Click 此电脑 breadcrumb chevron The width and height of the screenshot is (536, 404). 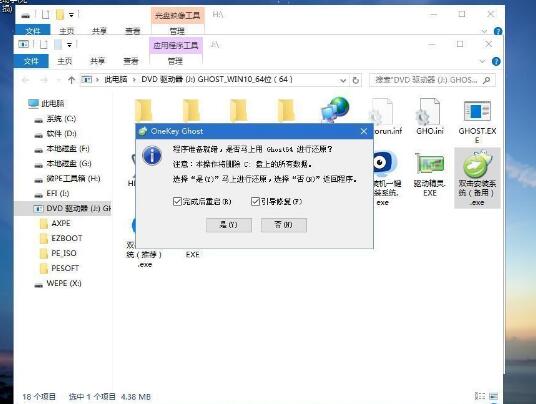(134, 80)
